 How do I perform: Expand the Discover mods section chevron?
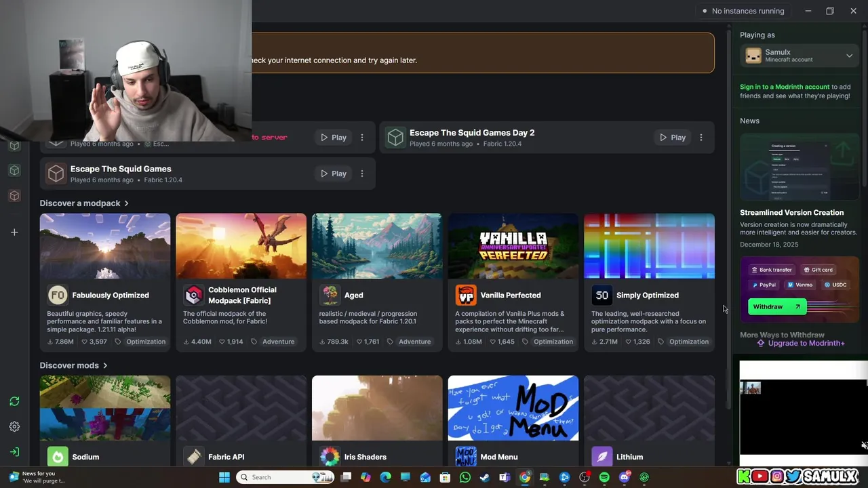[105, 365]
